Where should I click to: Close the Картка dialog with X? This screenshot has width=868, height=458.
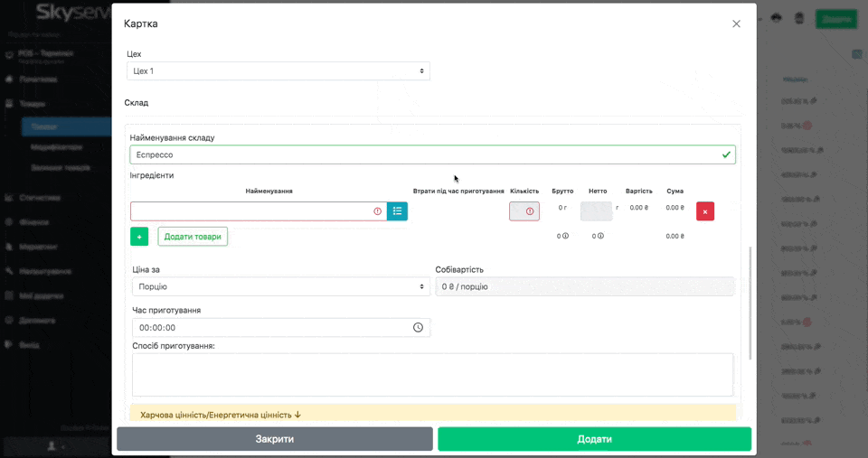pyautogui.click(x=736, y=24)
